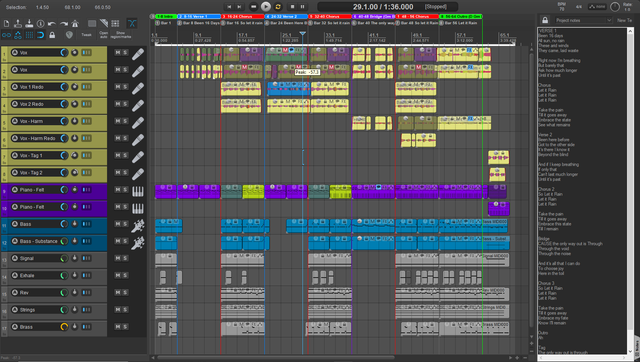Click FX meter button on Vox - Harm Redo track

pos(87,138)
